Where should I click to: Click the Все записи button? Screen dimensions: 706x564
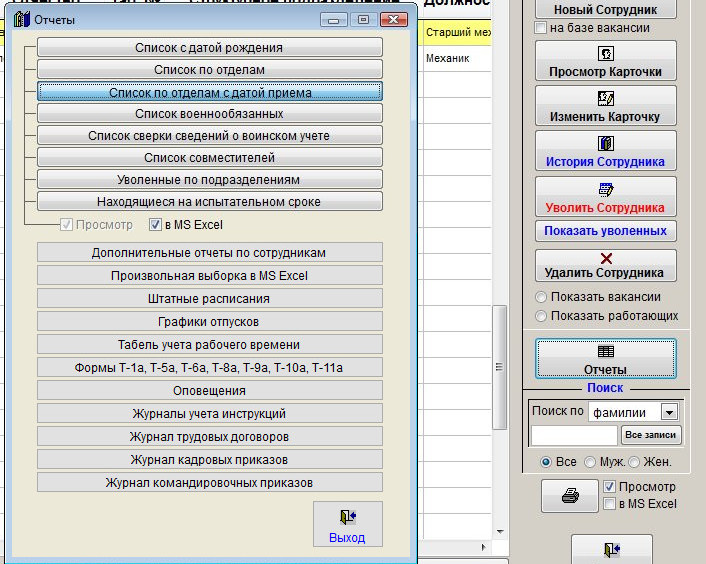(651, 435)
